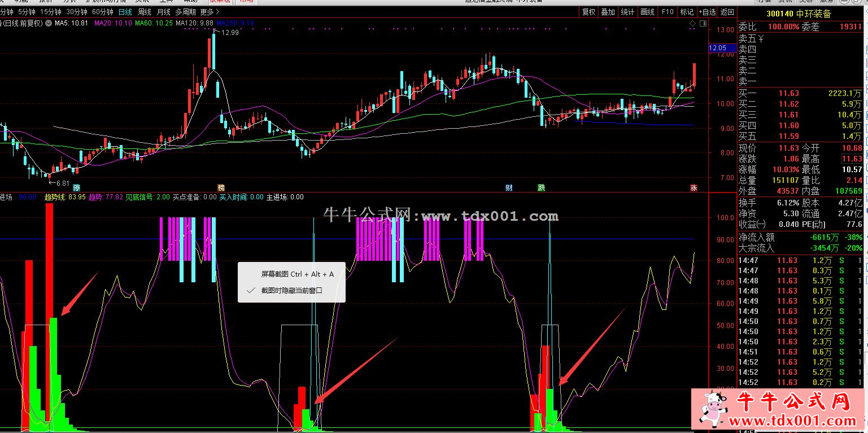Click the 买一 price 11.63
The width and height of the screenshot is (868, 433).
pyautogui.click(x=789, y=93)
